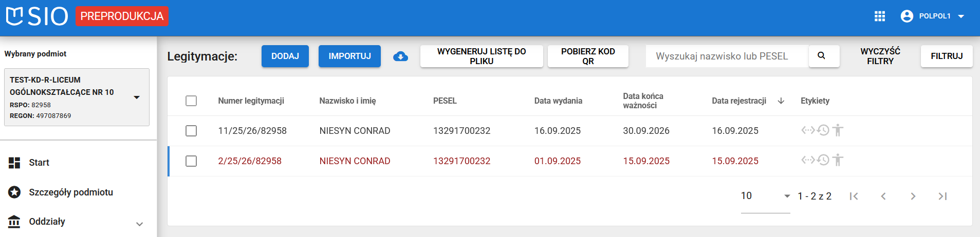
Task: Open the POLPOL1 user account menu
Action: click(933, 16)
